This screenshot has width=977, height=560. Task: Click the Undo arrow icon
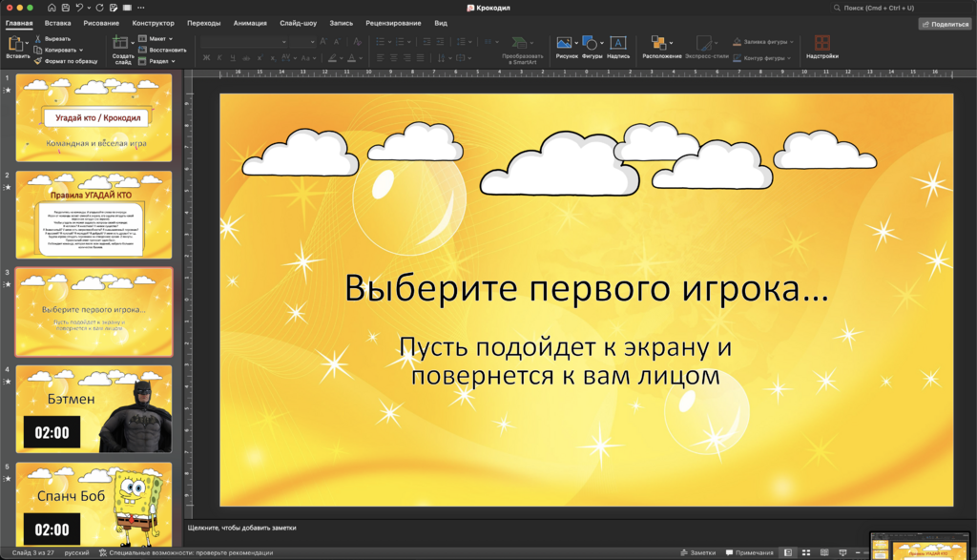point(79,8)
